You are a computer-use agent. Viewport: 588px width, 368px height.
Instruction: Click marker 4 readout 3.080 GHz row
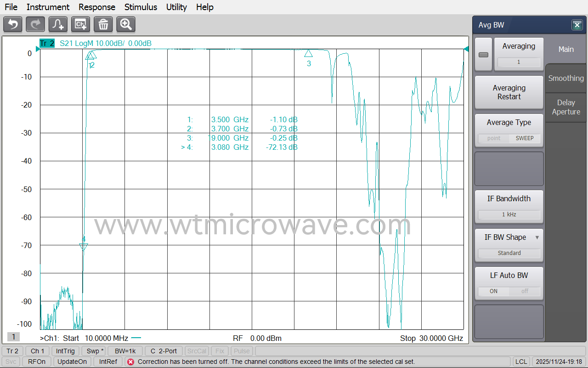click(x=239, y=147)
